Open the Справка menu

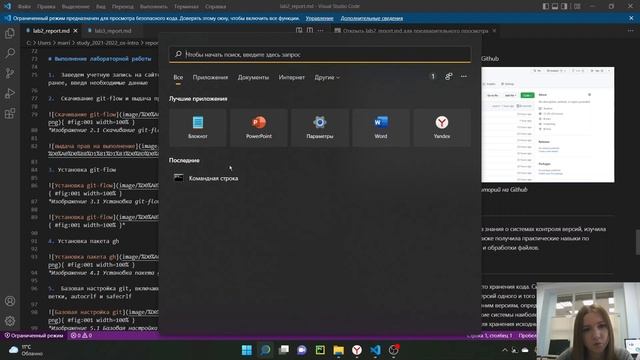216,7
